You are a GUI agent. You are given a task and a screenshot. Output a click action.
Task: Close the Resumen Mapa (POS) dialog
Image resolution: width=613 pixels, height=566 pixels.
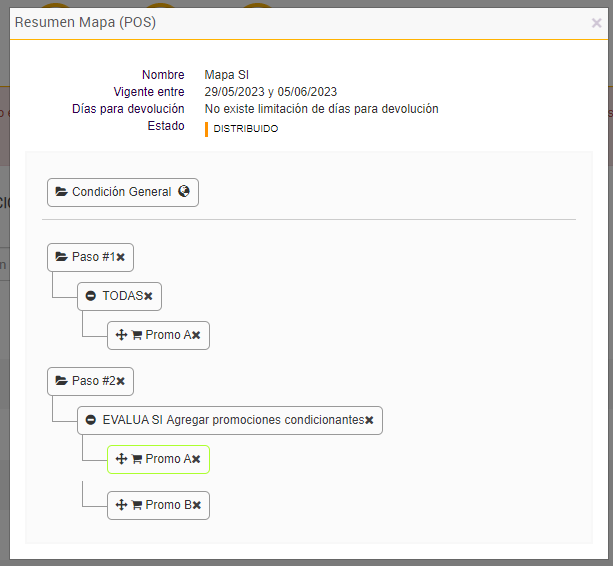pyautogui.click(x=597, y=22)
